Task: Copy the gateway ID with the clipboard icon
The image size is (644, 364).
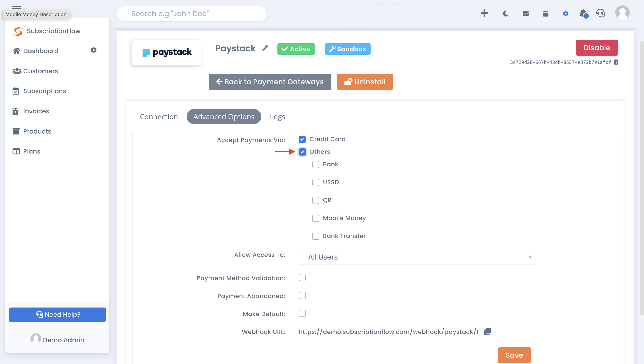Action: tap(616, 62)
